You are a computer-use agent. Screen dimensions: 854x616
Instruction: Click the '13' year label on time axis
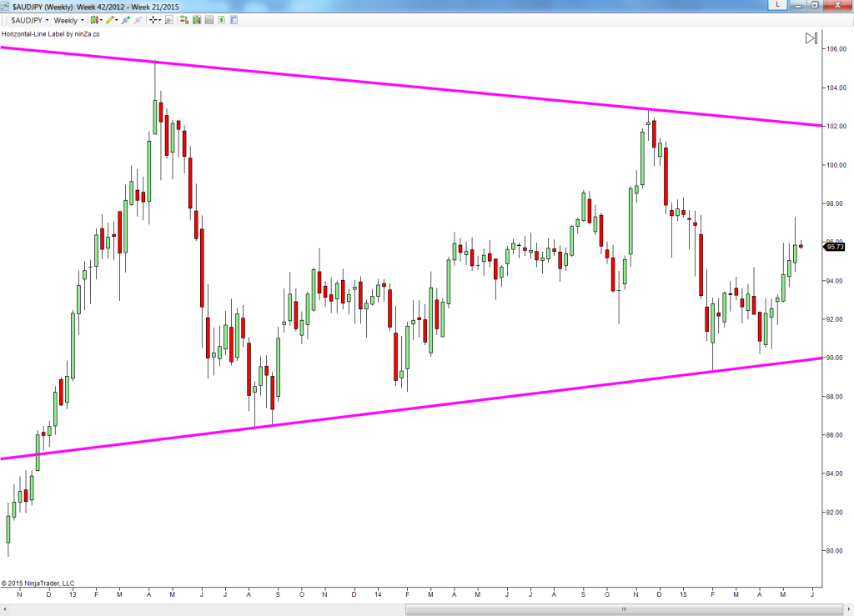[x=73, y=595]
